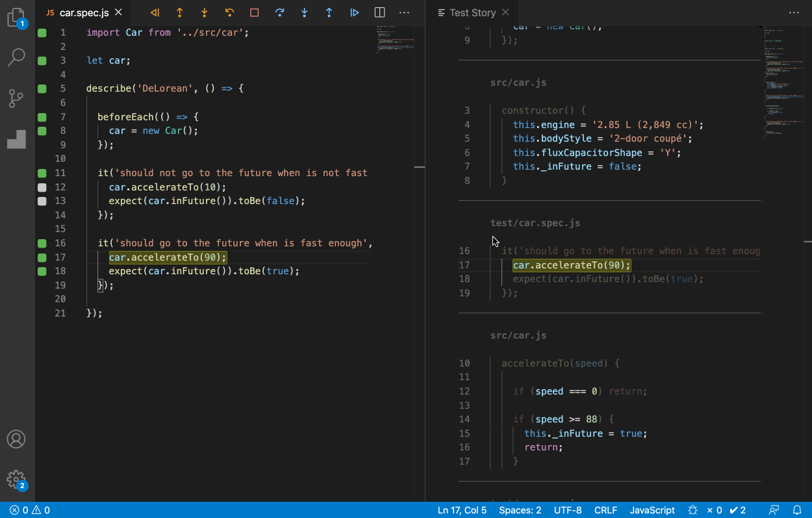The width and height of the screenshot is (812, 518).
Task: Click highlighted car.accelerateTo(90); in Test Story
Action: (572, 265)
